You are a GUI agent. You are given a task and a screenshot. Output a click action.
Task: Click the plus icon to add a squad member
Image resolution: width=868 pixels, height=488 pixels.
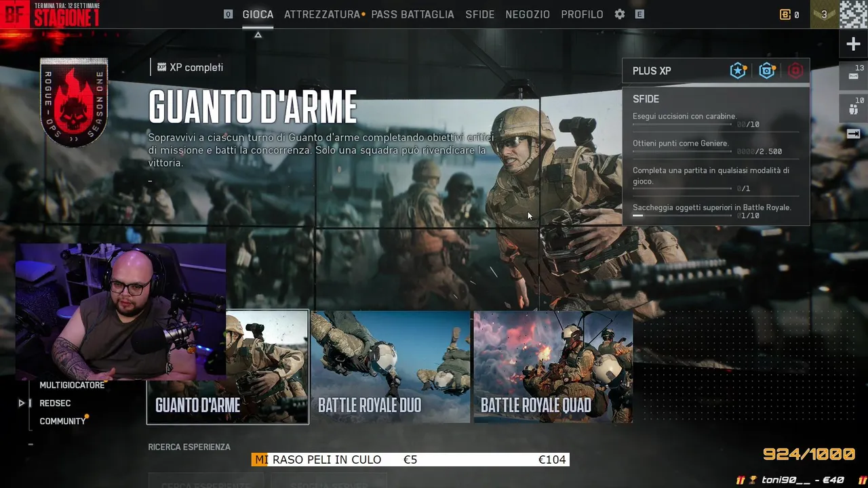[x=853, y=45]
